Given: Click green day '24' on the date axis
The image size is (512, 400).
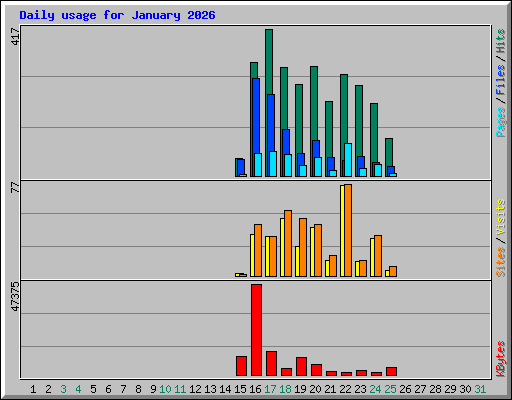Looking at the screenshot, I should coord(375,389).
